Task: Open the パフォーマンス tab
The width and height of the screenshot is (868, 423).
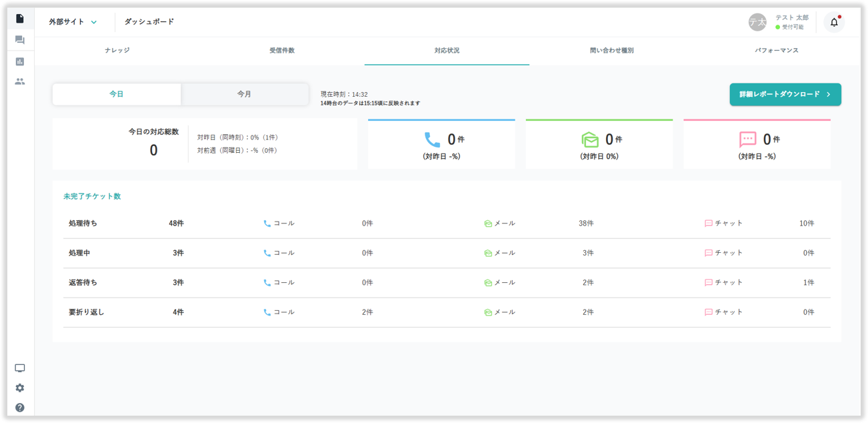Action: (776, 51)
